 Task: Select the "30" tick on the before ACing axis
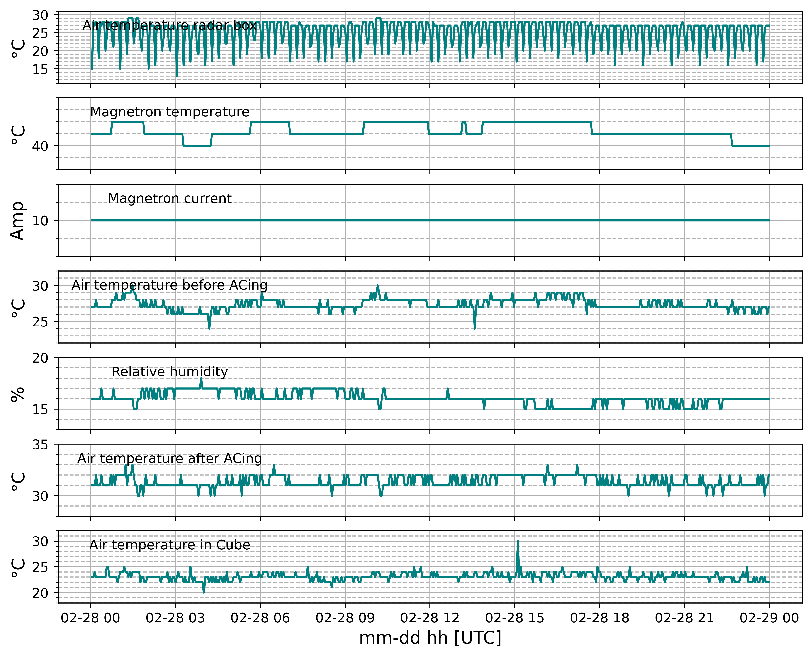pos(40,286)
